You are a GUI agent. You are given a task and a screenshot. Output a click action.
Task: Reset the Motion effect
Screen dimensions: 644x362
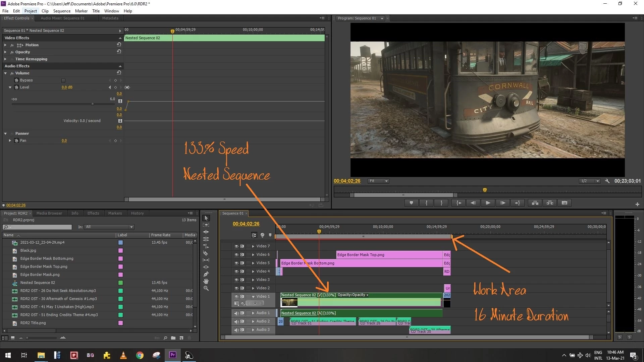[119, 45]
